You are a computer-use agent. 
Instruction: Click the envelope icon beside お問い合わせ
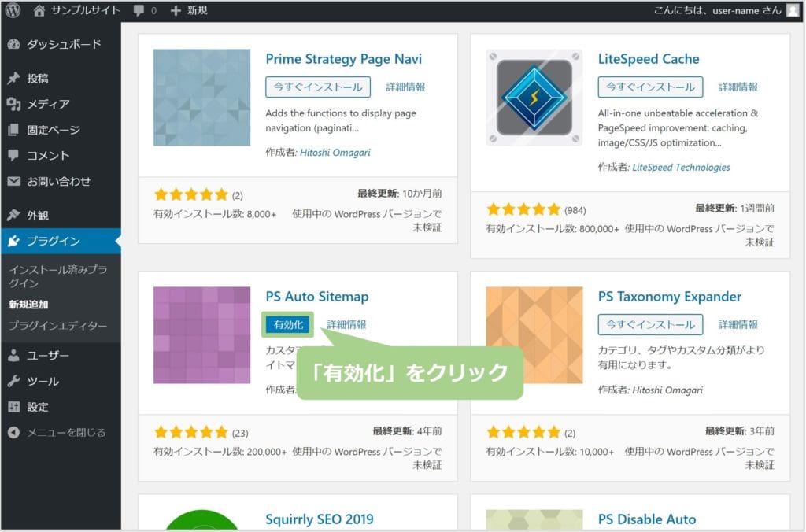(14, 181)
